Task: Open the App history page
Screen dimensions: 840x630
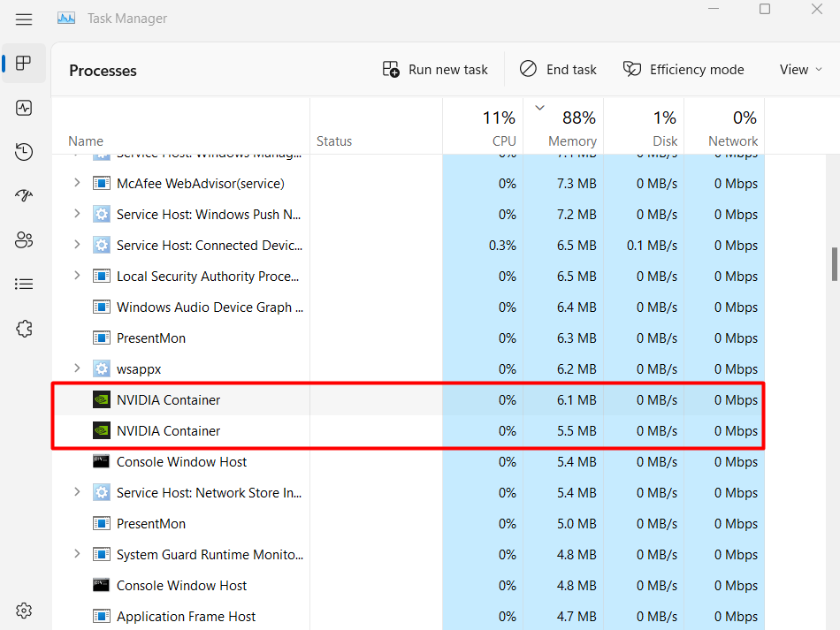Action: click(24, 152)
